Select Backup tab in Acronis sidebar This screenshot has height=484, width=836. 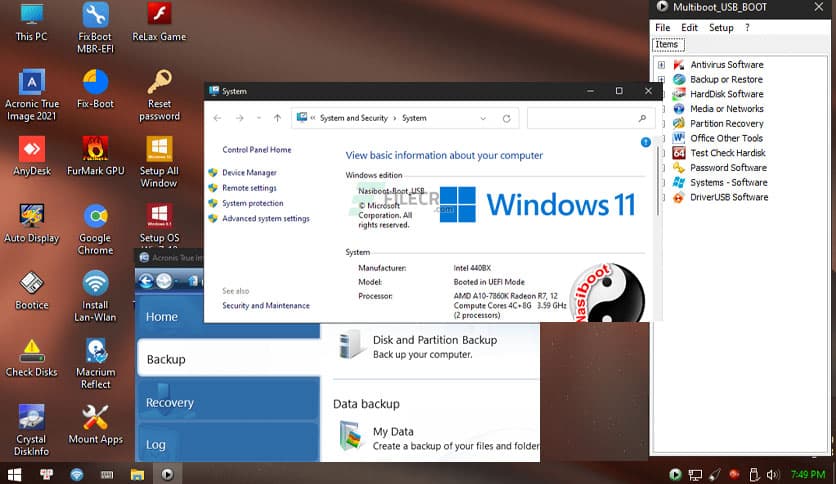tap(228, 359)
